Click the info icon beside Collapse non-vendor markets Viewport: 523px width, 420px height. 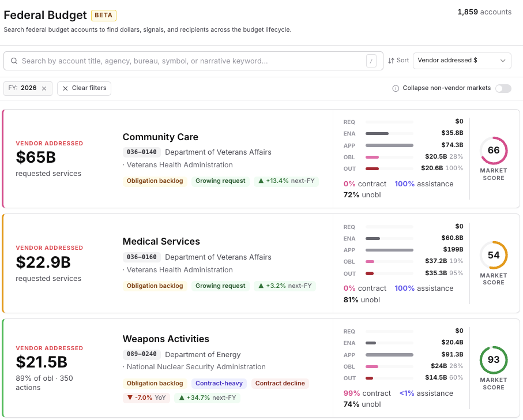point(396,88)
